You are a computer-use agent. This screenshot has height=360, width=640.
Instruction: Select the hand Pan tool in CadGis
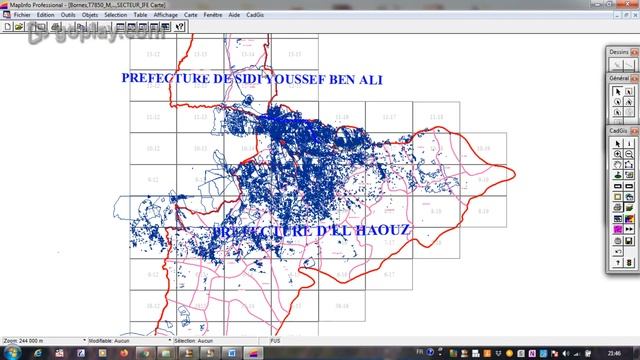618,165
